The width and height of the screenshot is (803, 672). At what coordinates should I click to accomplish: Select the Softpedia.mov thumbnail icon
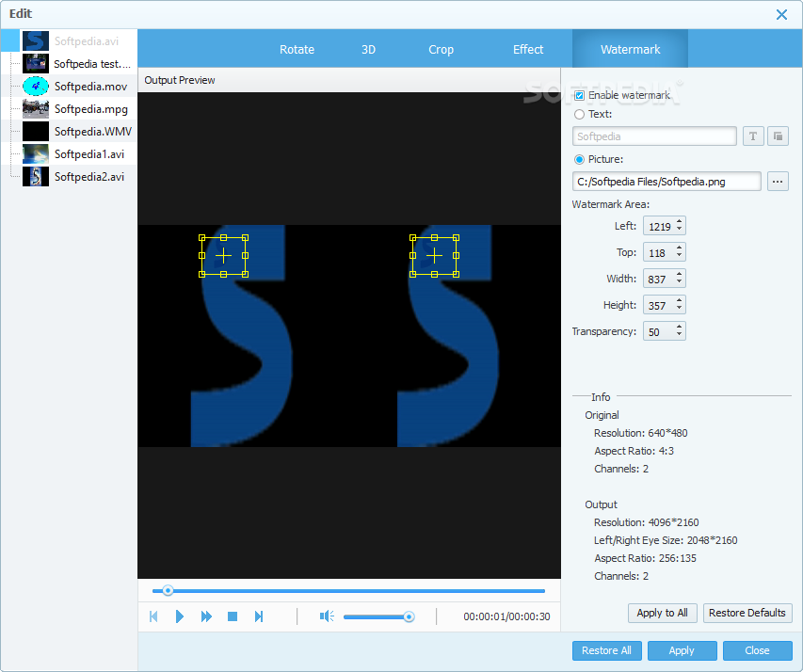(36, 86)
